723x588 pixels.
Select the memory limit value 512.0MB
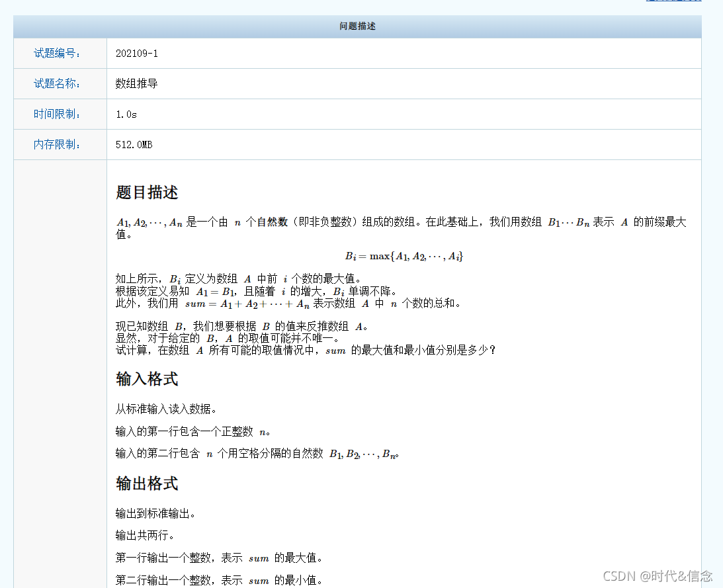coord(134,145)
